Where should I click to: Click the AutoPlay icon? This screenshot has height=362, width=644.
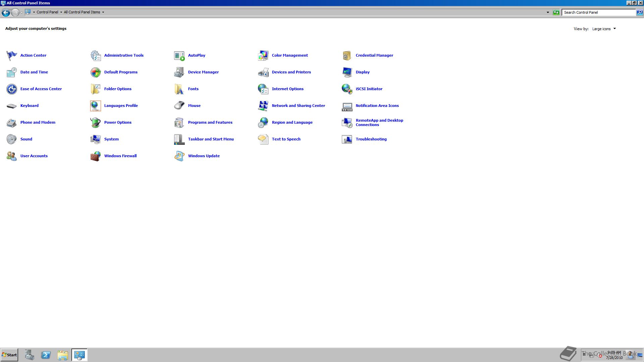[x=179, y=55]
